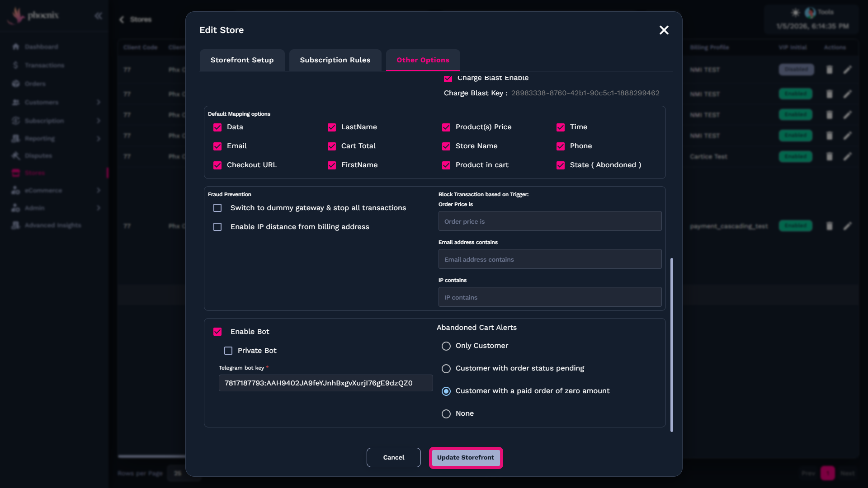Click the Advanced Insights icon in sidebar
868x488 pixels.
(x=16, y=225)
